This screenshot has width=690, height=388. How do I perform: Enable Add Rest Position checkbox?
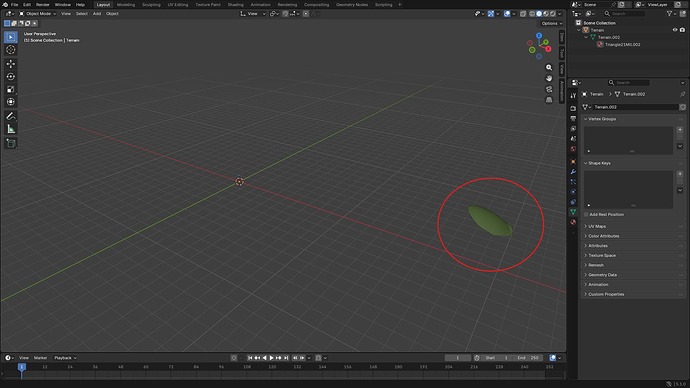586,214
